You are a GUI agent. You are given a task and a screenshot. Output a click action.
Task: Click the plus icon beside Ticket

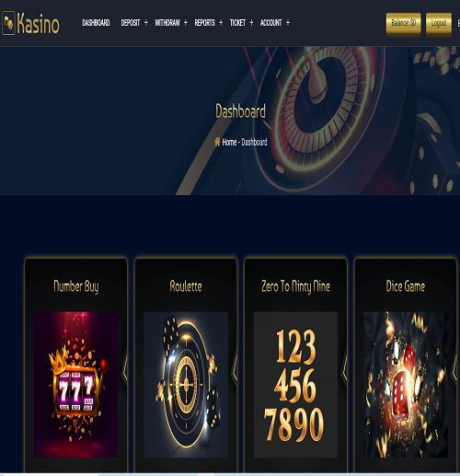click(251, 23)
